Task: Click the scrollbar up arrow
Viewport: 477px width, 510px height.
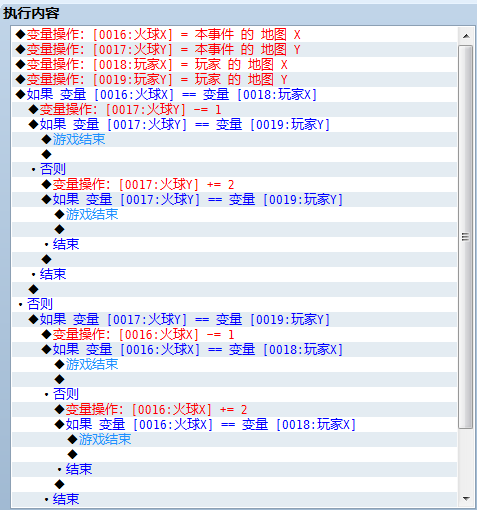Action: (x=466, y=36)
